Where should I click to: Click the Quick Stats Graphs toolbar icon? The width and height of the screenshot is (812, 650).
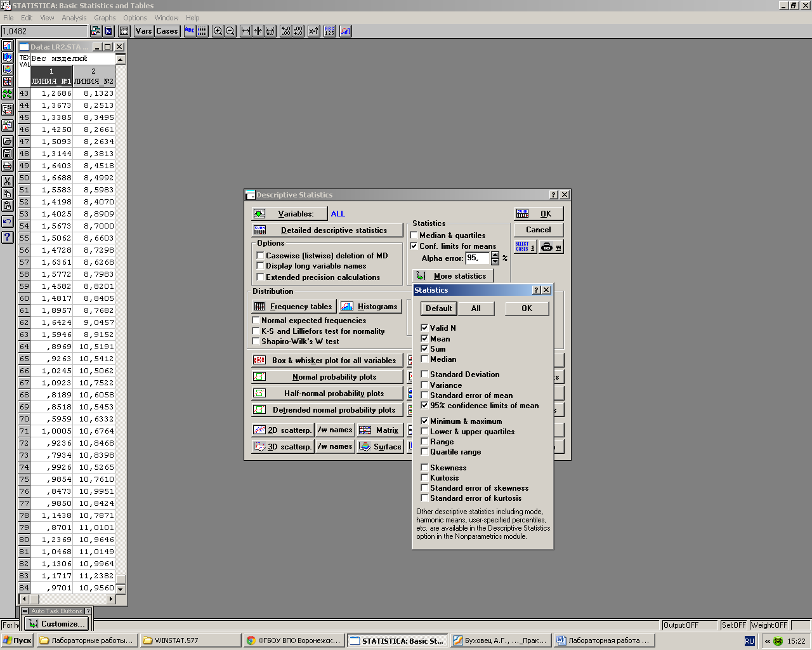(346, 31)
